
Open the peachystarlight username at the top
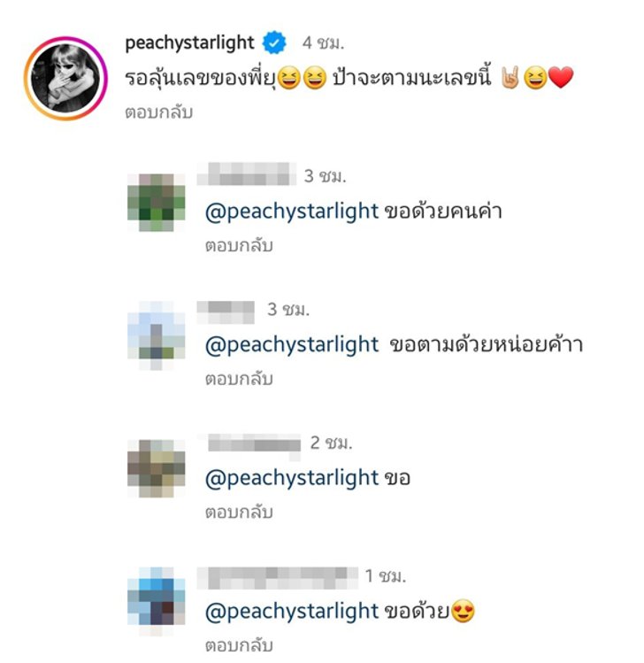(189, 43)
